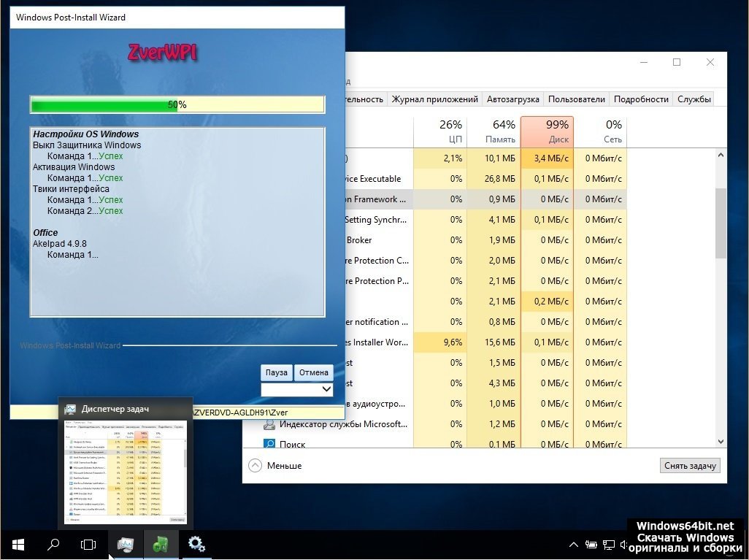Click the taskbar search magnifier icon
Screen dimensions: 749x560
[53, 545]
